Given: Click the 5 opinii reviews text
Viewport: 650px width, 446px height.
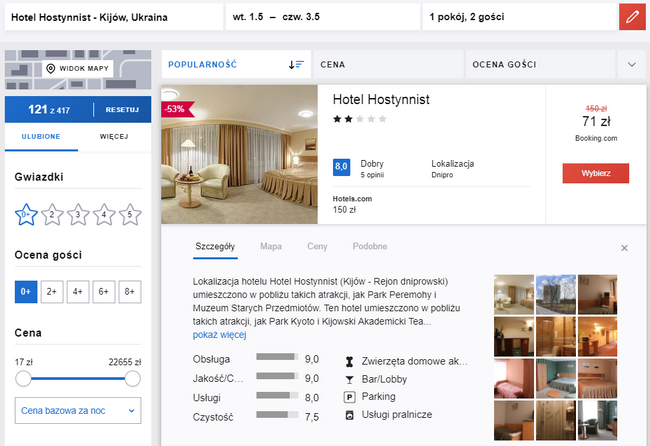Looking at the screenshot, I should [x=372, y=175].
